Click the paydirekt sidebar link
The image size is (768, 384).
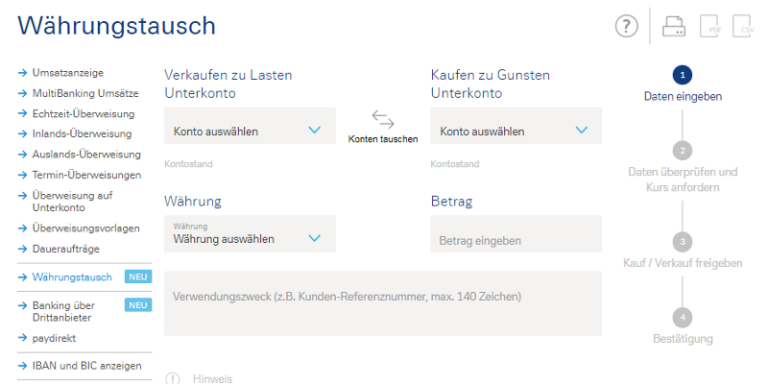(54, 338)
